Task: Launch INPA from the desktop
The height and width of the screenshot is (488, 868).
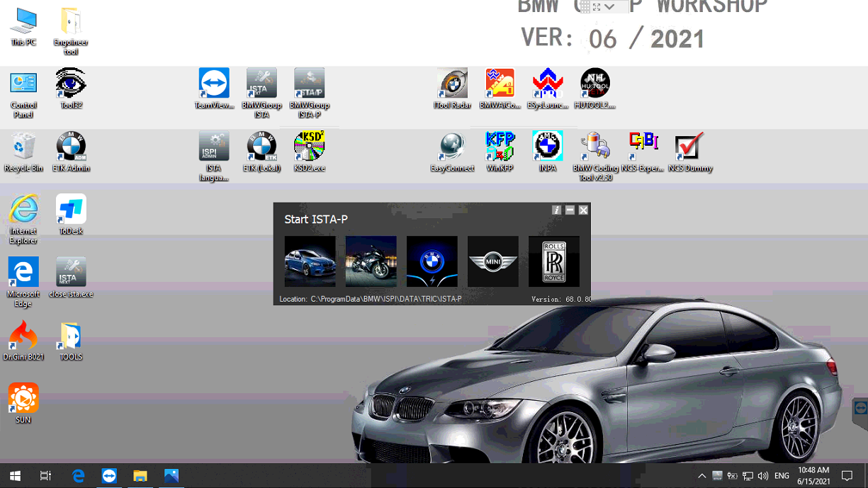Action: [x=547, y=145]
